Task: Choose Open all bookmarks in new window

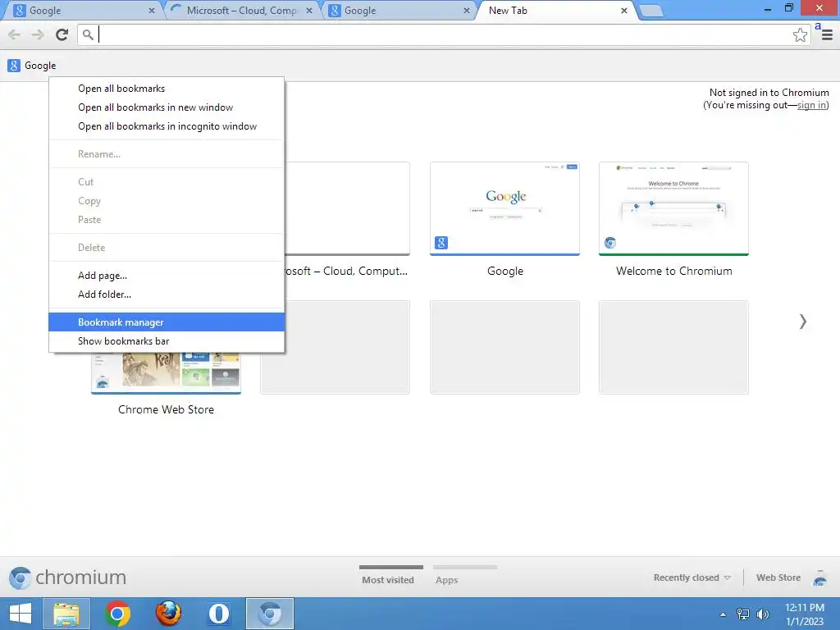Action: [x=166, y=107]
